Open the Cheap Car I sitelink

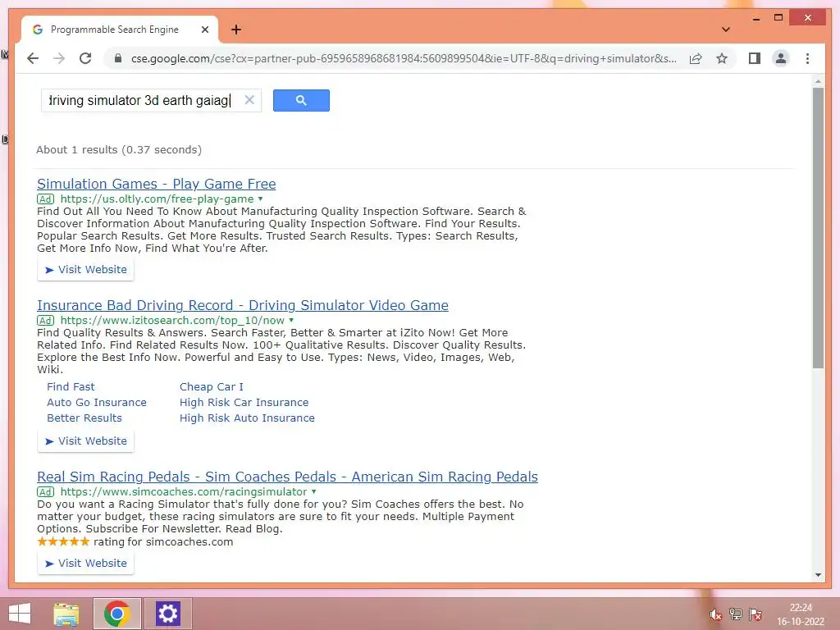tap(212, 387)
